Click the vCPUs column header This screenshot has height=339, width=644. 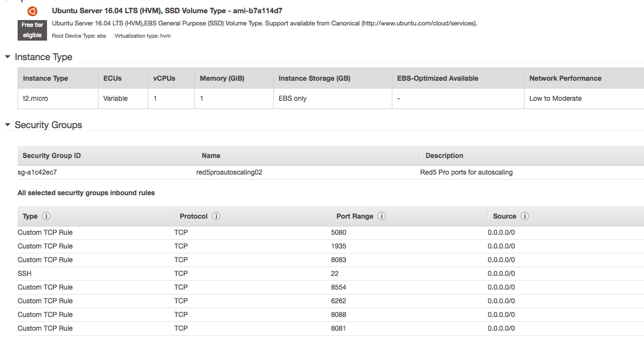click(x=164, y=78)
